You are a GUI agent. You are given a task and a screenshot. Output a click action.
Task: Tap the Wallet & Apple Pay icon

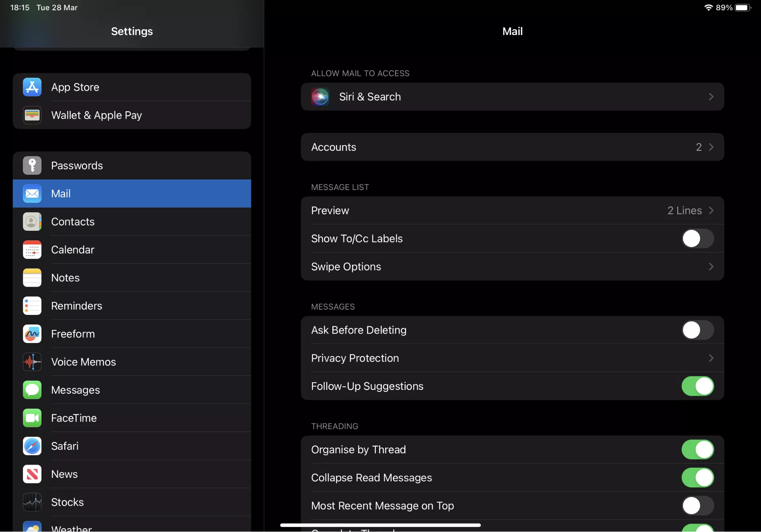click(32, 115)
